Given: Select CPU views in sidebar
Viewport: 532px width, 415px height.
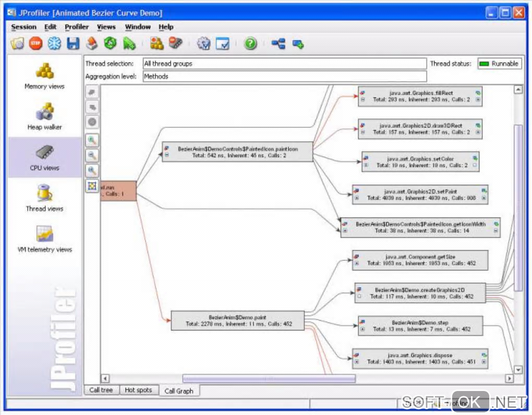Looking at the screenshot, I should pyautogui.click(x=44, y=157).
